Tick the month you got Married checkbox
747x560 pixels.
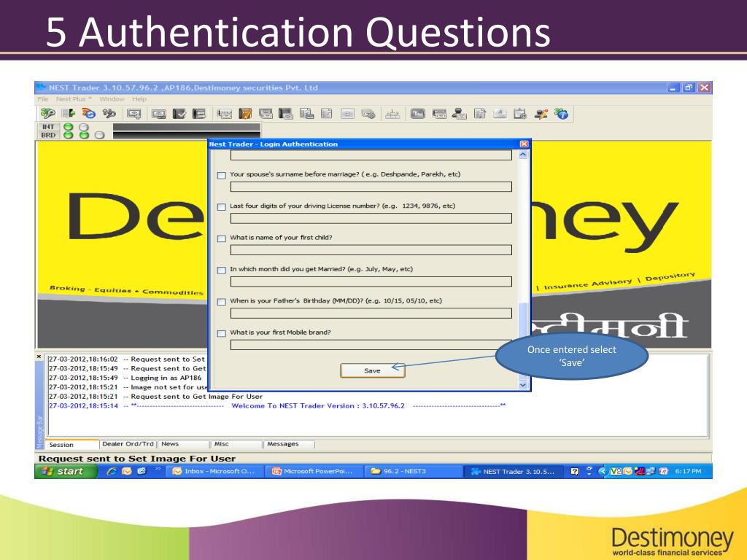(x=222, y=270)
